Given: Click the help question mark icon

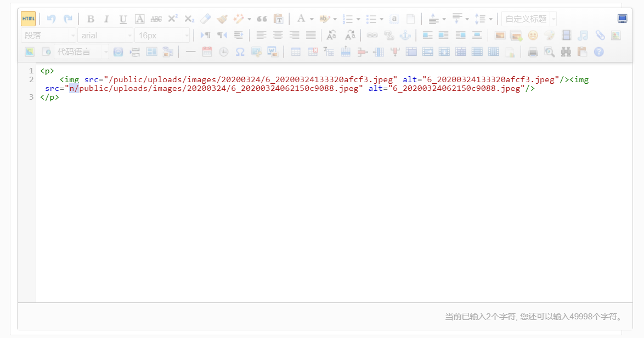Looking at the screenshot, I should pyautogui.click(x=598, y=51).
